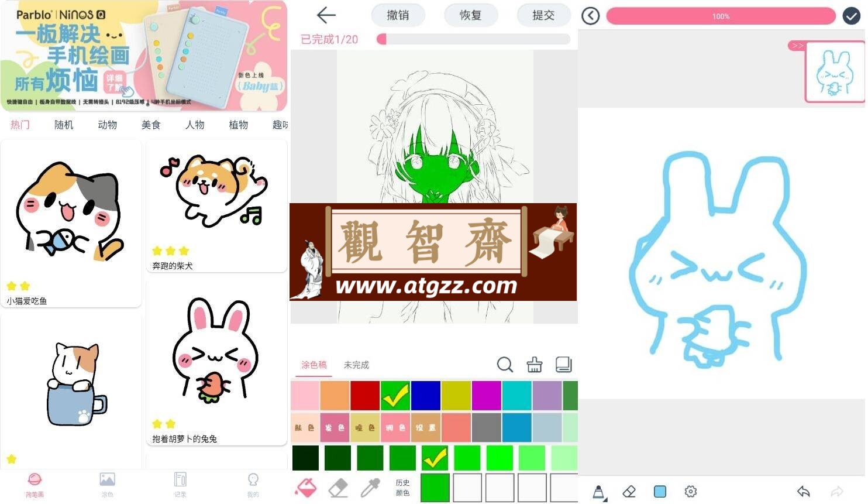Select the eraser next to the paint bucket
The image size is (868, 504).
[338, 488]
